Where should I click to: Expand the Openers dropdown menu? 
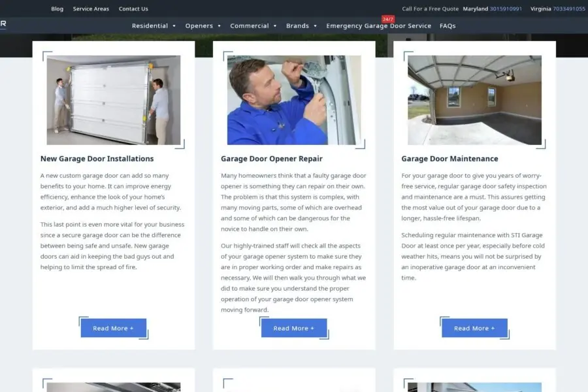point(203,26)
